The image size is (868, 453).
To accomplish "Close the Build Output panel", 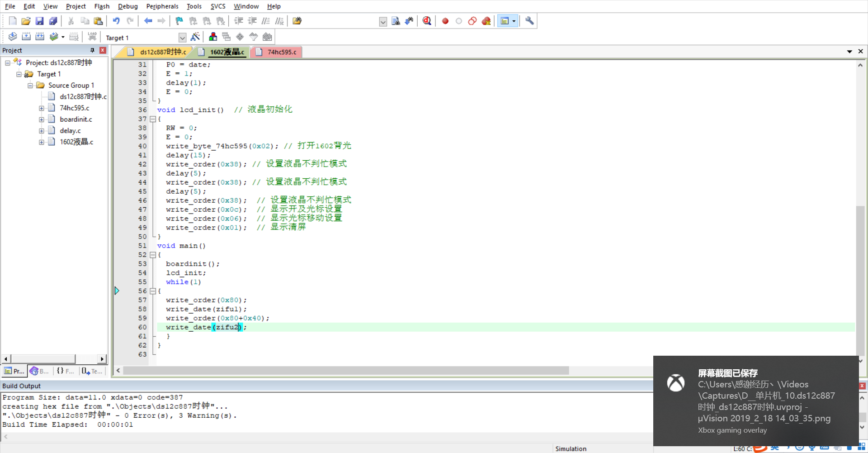I will tap(862, 386).
